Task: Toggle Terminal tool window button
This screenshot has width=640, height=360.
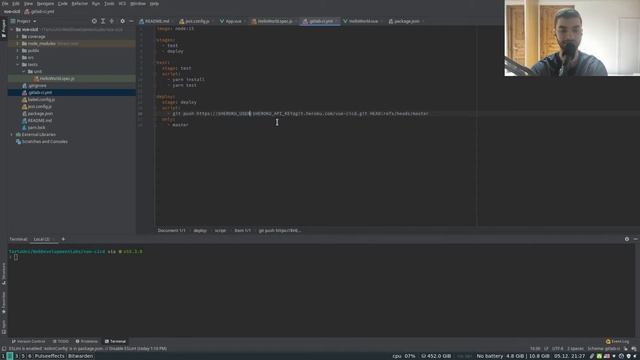Action: coord(116,341)
